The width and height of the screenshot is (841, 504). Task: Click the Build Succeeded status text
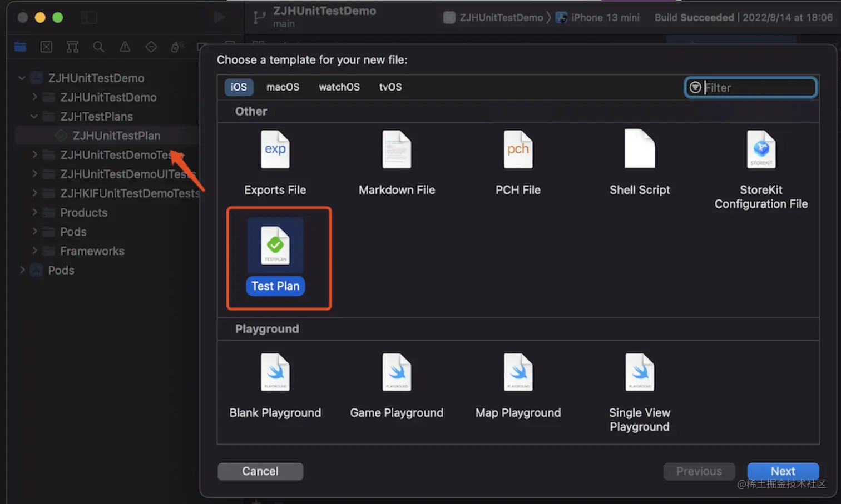(694, 18)
